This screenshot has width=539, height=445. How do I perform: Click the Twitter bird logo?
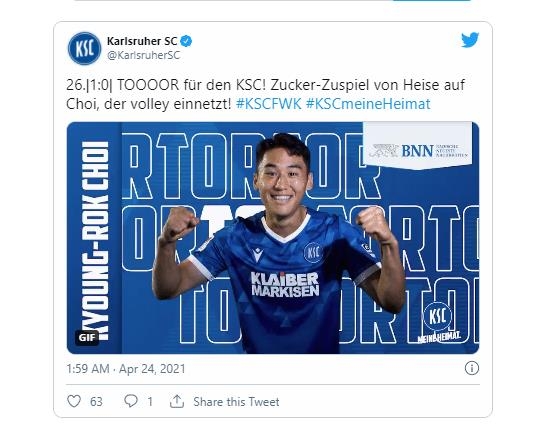pos(470,40)
